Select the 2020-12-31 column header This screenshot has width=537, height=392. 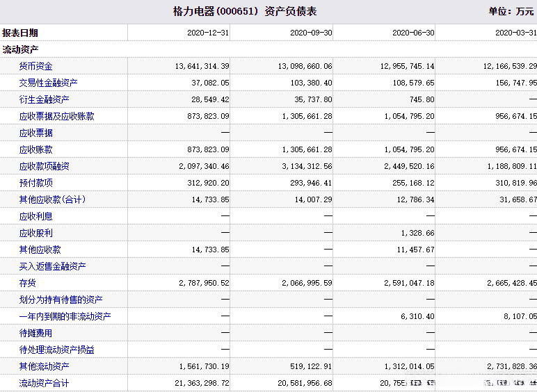coord(208,33)
